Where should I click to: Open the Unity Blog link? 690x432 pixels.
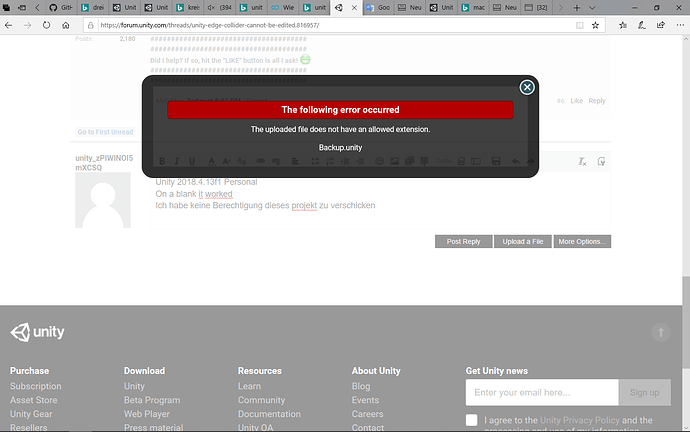click(x=361, y=386)
